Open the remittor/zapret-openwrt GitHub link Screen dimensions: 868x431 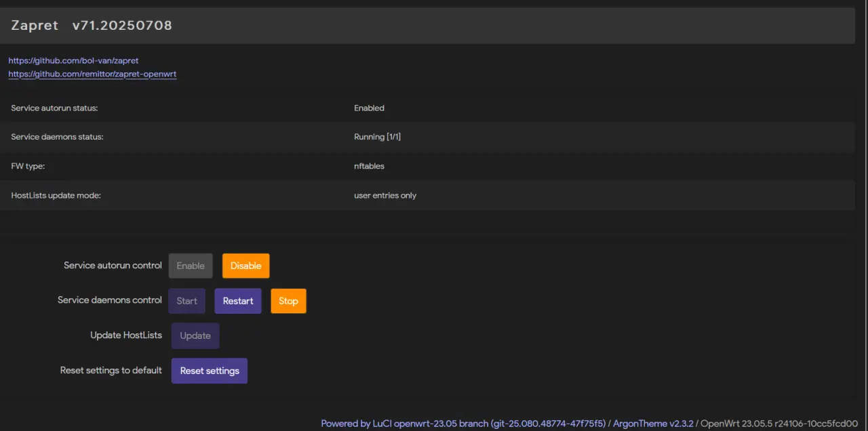(92, 74)
